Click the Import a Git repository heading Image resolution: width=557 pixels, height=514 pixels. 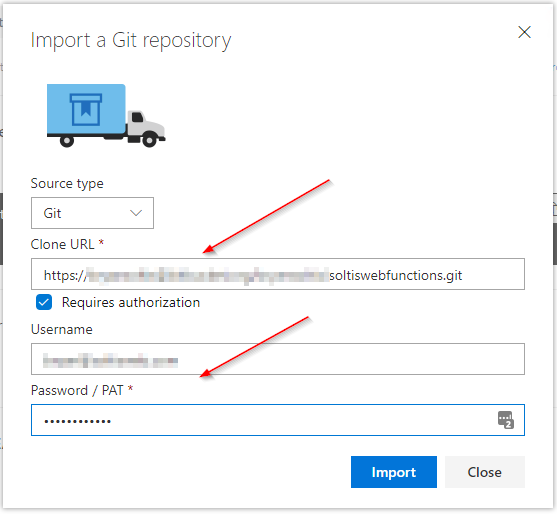(131, 40)
